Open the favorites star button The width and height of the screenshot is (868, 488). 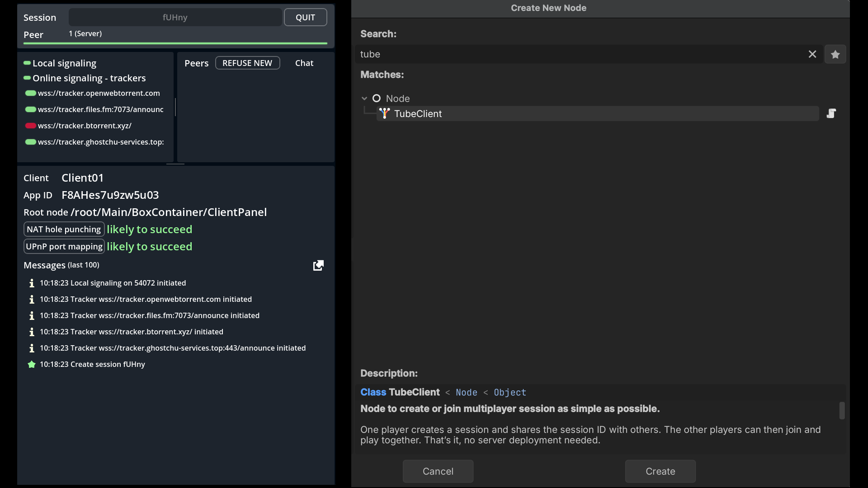point(835,54)
